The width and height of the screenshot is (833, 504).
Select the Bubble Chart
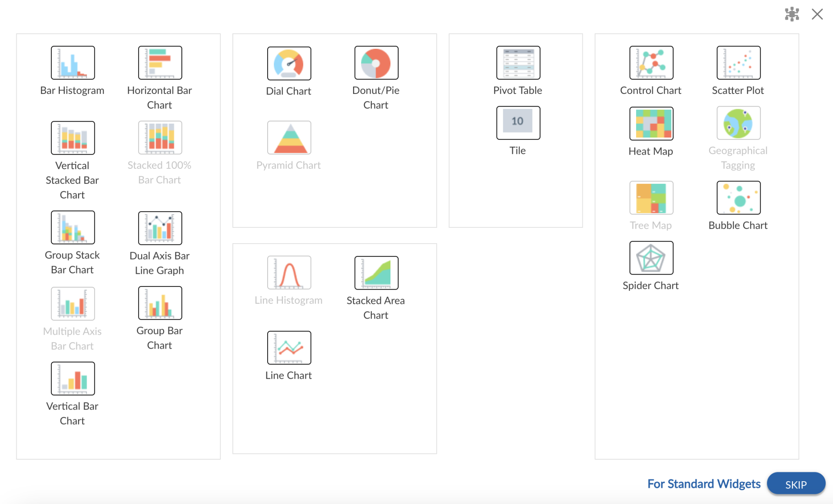click(x=738, y=198)
